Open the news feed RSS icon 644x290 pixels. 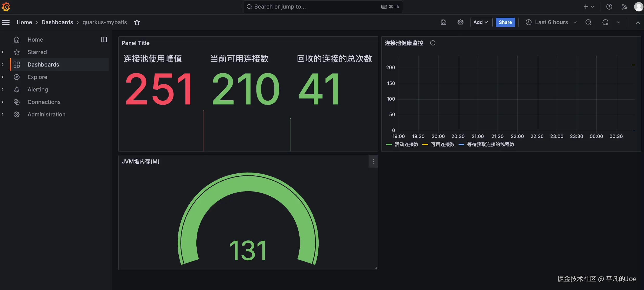point(624,7)
